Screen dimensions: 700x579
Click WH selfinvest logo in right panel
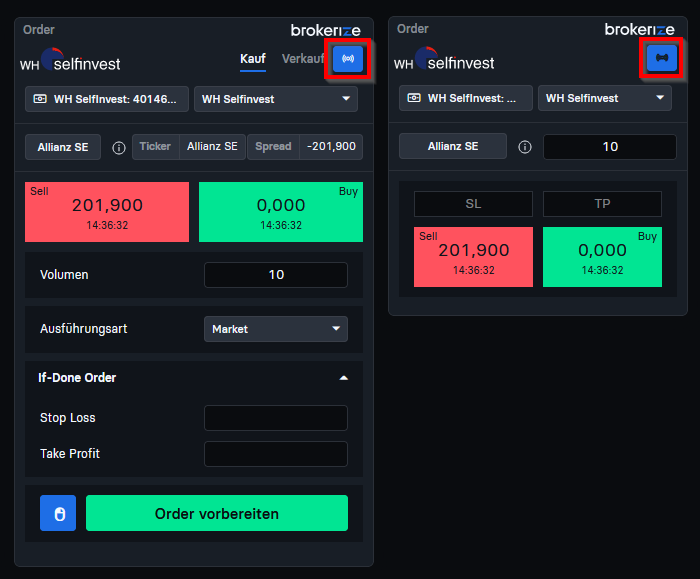pos(444,60)
